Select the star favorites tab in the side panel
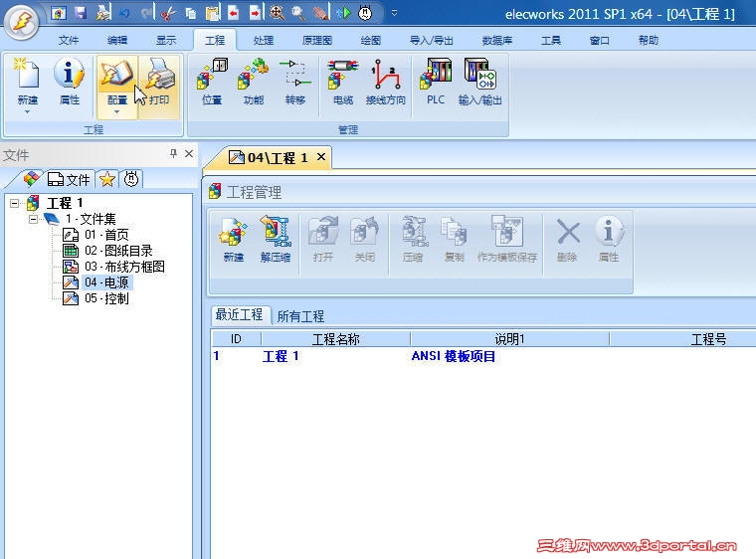 (107, 179)
